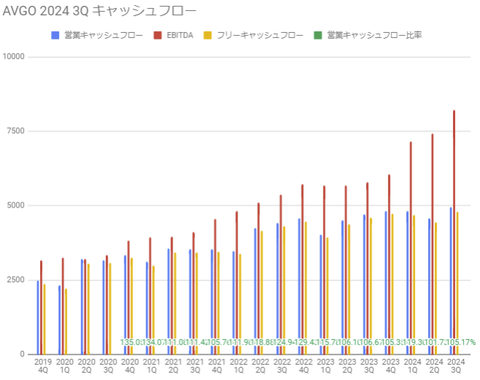Select the 2022 4Q x-axis label
The width and height of the screenshot is (480, 380).
coord(304,366)
